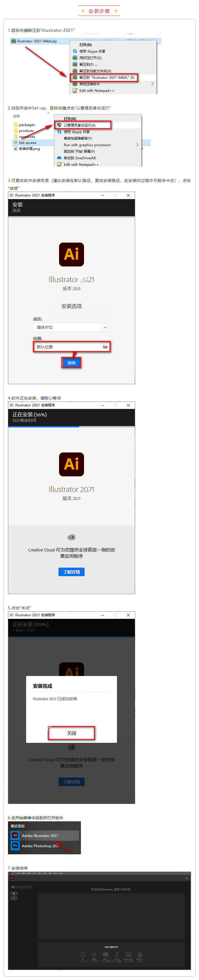Choose 用好压打开(Q) archive icon entry
This screenshot has height=980, width=199.
[75, 58]
